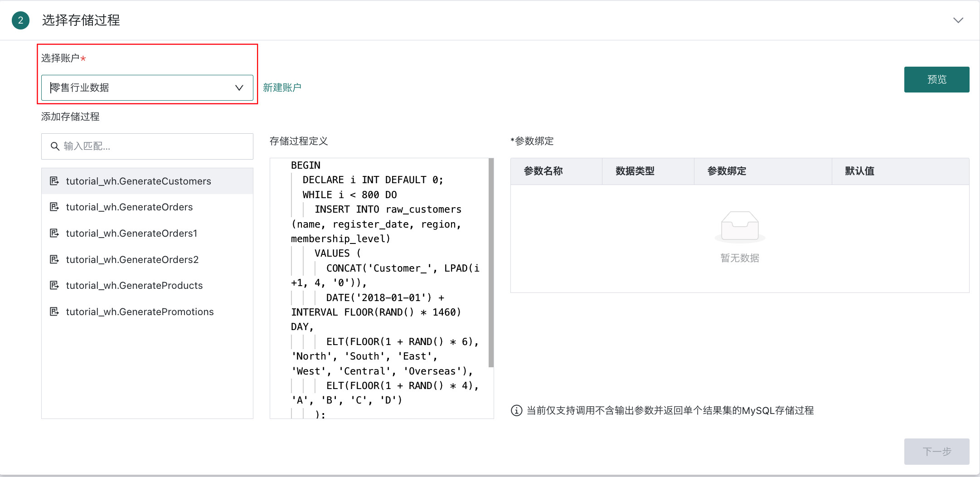Screen dimensions: 980x477
Task: Collapse the 选择存储过程 section chevron
Action: click(958, 20)
